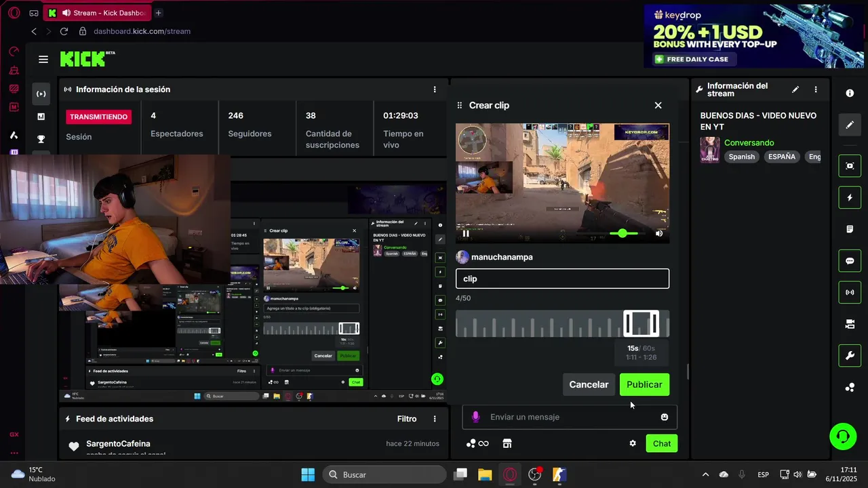
Task: Toggle the broadcast session info widget
Action: (x=850, y=293)
